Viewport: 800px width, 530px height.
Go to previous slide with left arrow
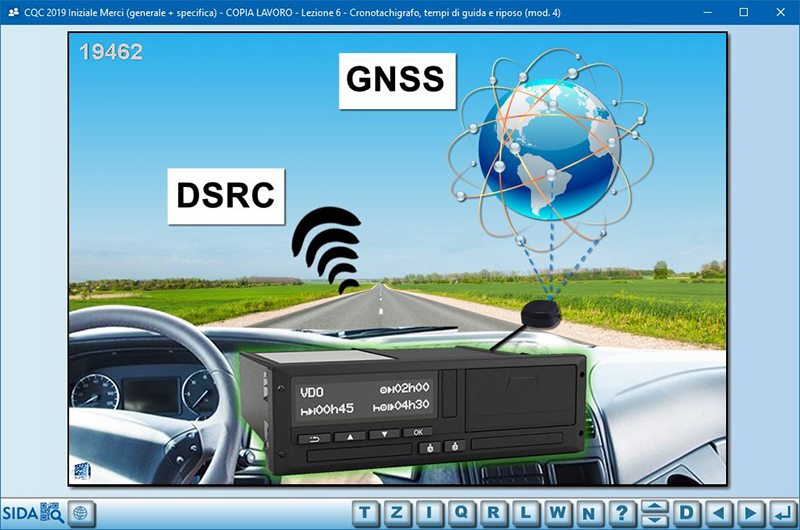point(717,513)
